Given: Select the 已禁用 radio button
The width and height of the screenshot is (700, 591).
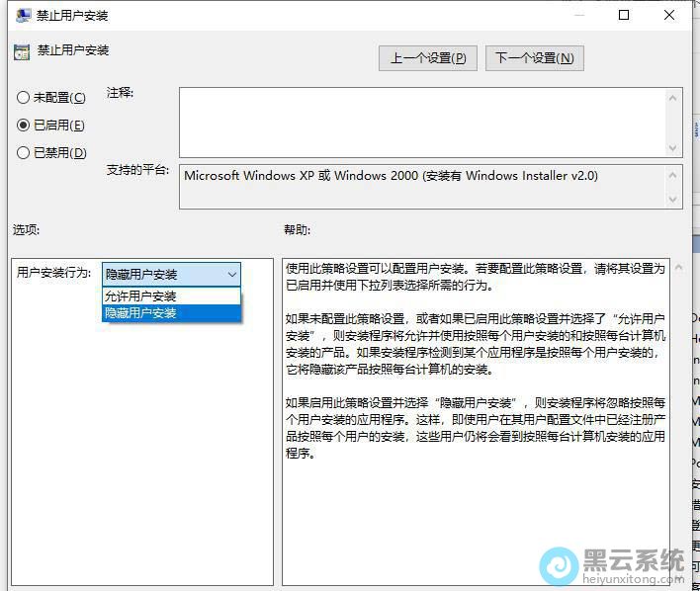Looking at the screenshot, I should click(24, 153).
